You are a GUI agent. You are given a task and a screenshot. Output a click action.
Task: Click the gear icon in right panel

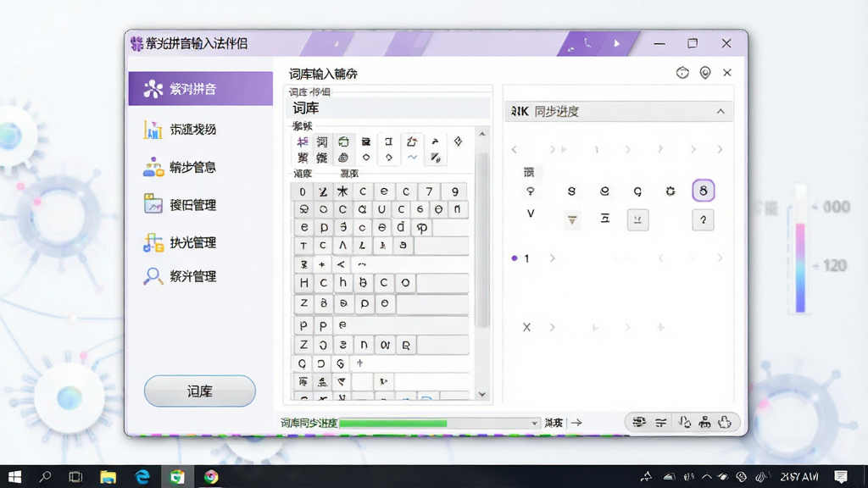pyautogui.click(x=670, y=191)
